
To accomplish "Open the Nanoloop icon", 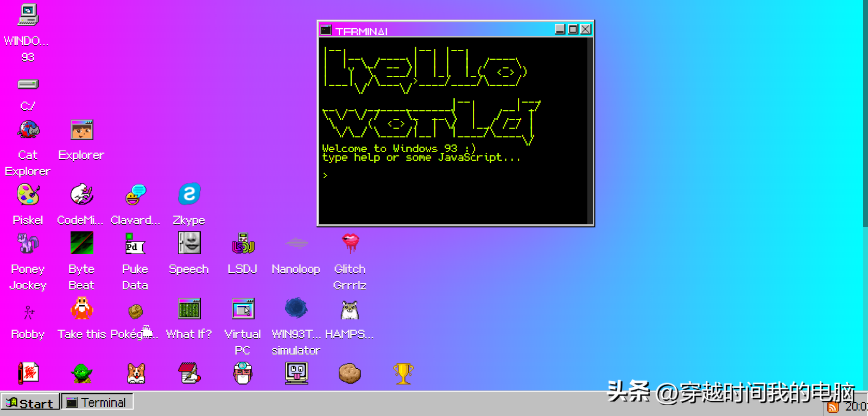I will pyautogui.click(x=296, y=243).
